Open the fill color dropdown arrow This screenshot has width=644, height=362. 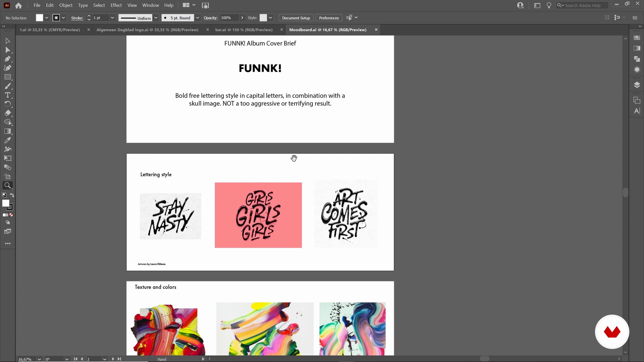(46, 18)
